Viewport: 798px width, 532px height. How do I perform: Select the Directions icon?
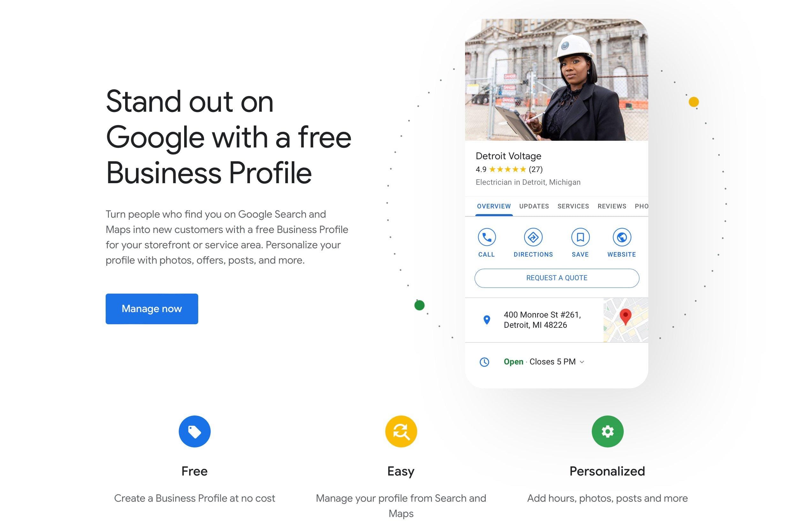coord(533,237)
